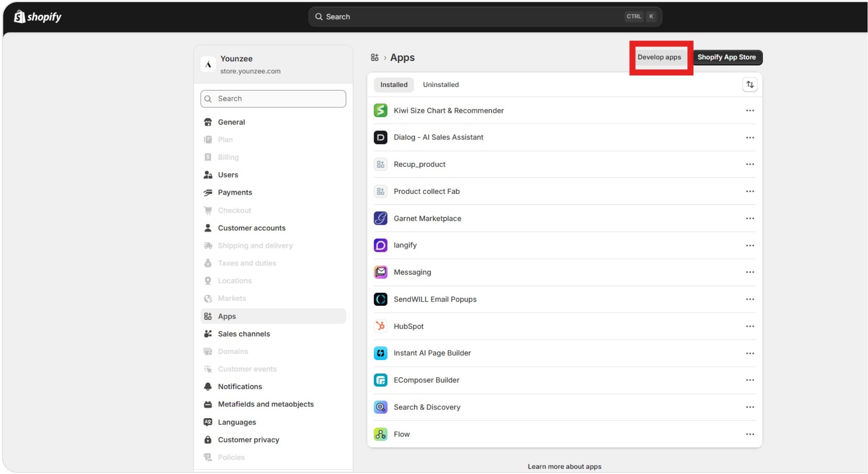Open more options for Recup_product

pos(750,164)
